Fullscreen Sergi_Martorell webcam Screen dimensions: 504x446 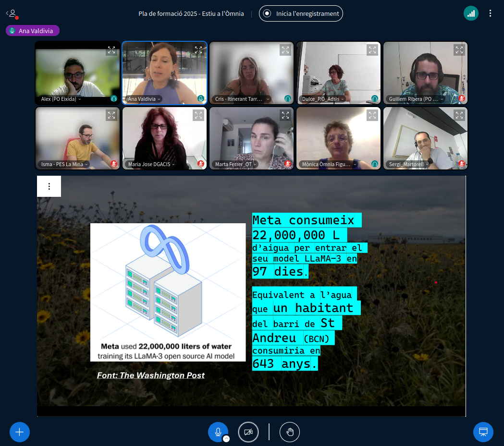tap(459, 115)
